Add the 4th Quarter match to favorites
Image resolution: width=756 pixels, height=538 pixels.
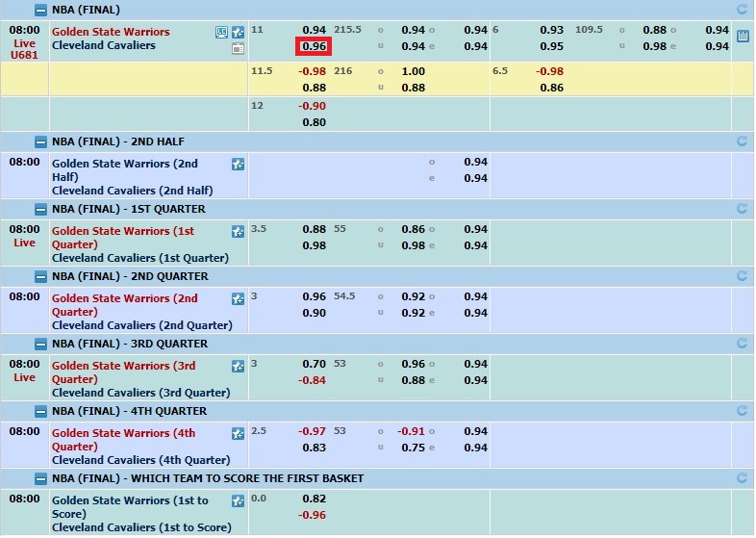[x=238, y=434]
